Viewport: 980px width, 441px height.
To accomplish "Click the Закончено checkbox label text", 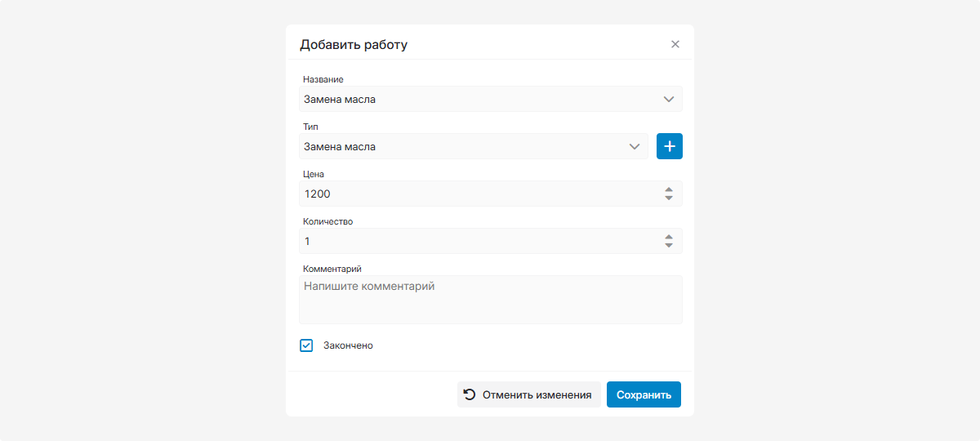I will [x=348, y=345].
